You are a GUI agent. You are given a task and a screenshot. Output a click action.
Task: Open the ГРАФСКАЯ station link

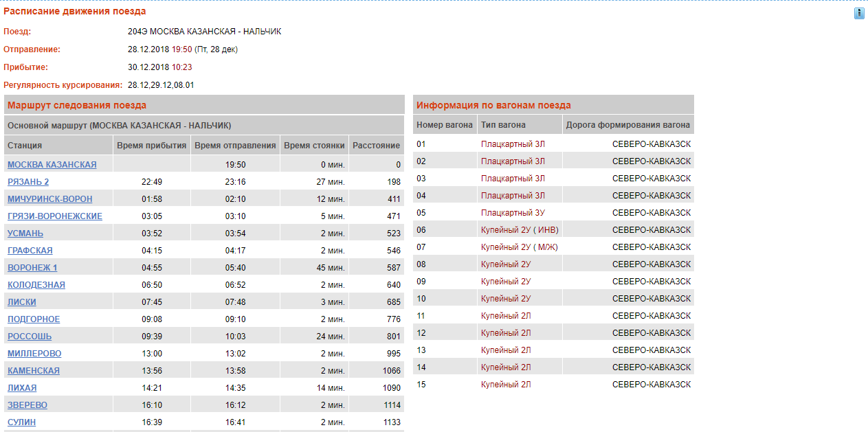click(30, 251)
